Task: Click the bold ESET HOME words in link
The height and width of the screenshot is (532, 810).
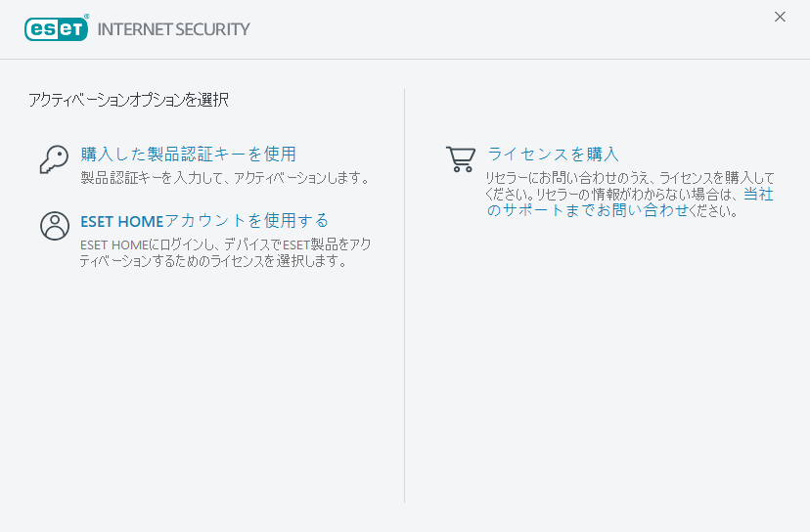Action: (x=121, y=221)
